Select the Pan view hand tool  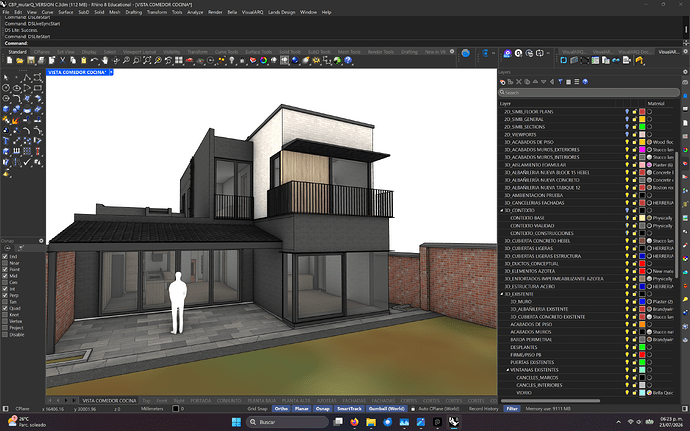pos(105,60)
